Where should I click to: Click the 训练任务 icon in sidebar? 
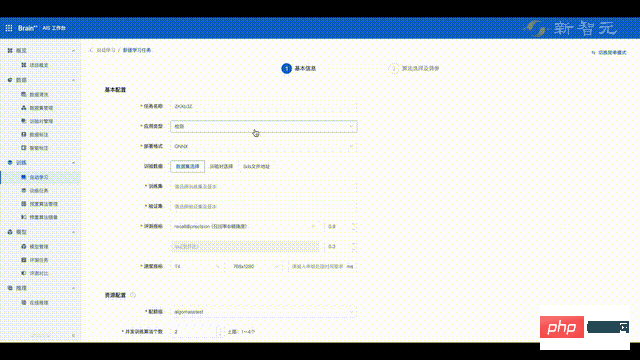pos(24,191)
